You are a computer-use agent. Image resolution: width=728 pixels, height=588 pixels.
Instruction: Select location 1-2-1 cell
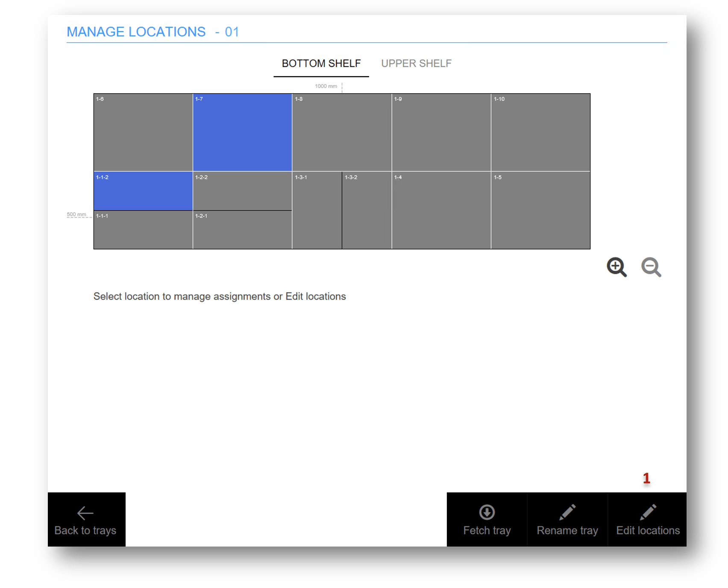coord(242,230)
